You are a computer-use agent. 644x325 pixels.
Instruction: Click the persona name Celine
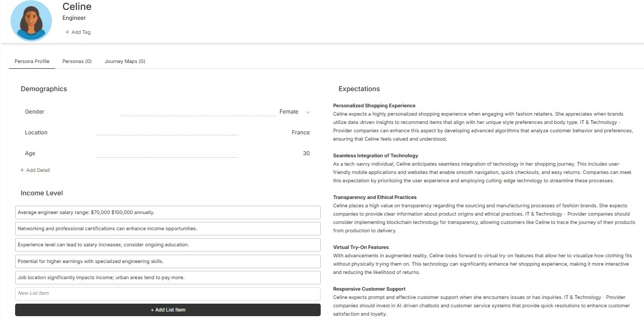click(x=77, y=7)
